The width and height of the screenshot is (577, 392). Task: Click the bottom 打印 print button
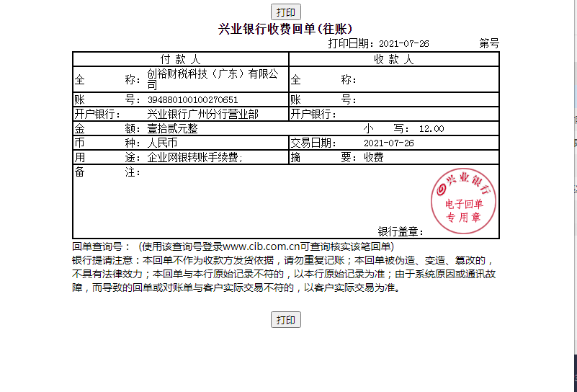click(x=286, y=321)
